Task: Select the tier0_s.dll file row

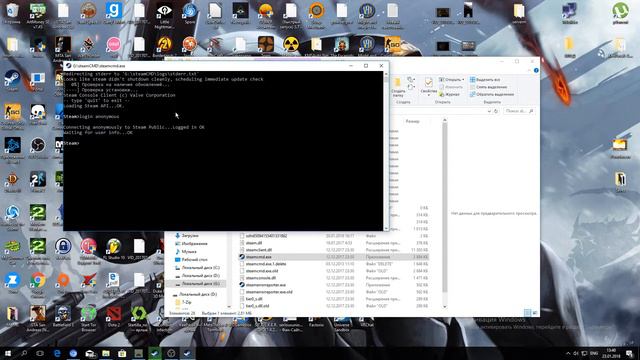Action: (334, 299)
